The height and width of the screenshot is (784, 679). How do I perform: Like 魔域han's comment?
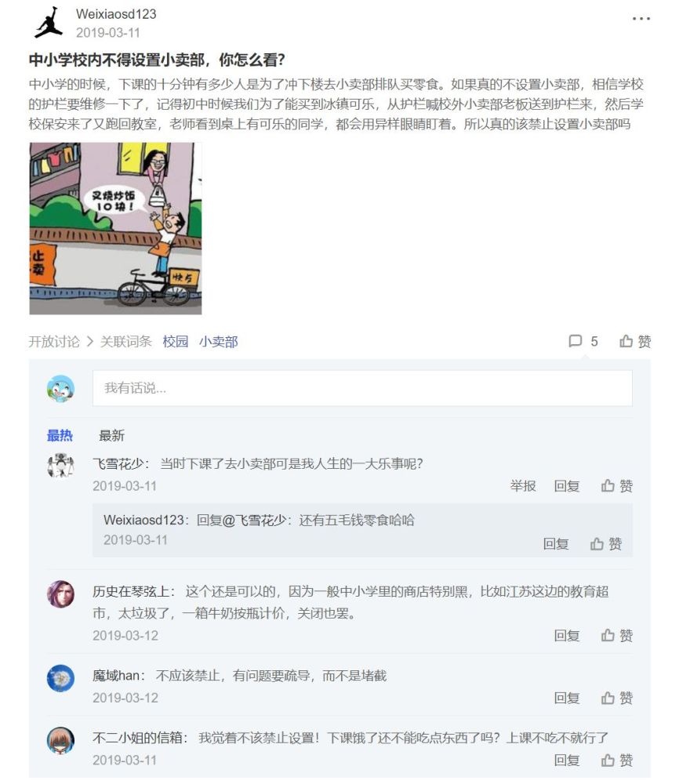pyautogui.click(x=616, y=698)
